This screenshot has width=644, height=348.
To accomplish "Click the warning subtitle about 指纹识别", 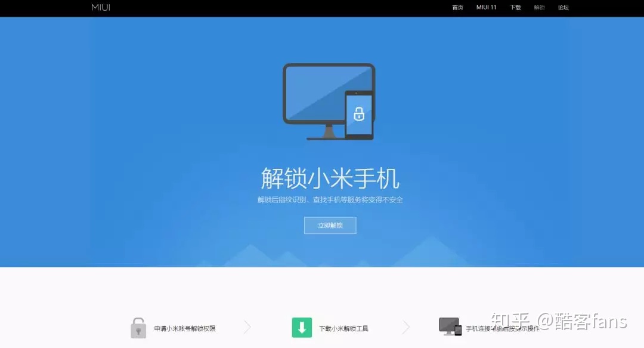I will [x=330, y=200].
